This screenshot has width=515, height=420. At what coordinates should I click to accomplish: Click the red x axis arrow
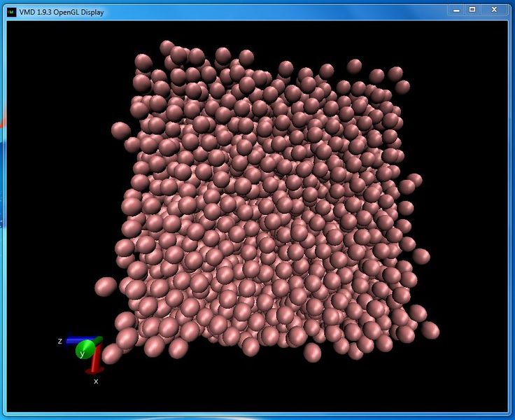tap(95, 359)
